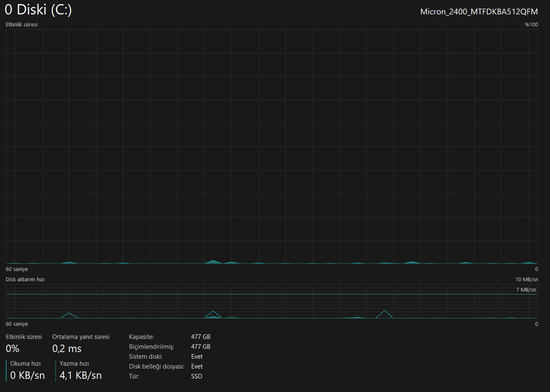Viewport: 550px width, 392px height.
Task: Click the 'Sistem diski' Evet value
Action: click(x=197, y=357)
